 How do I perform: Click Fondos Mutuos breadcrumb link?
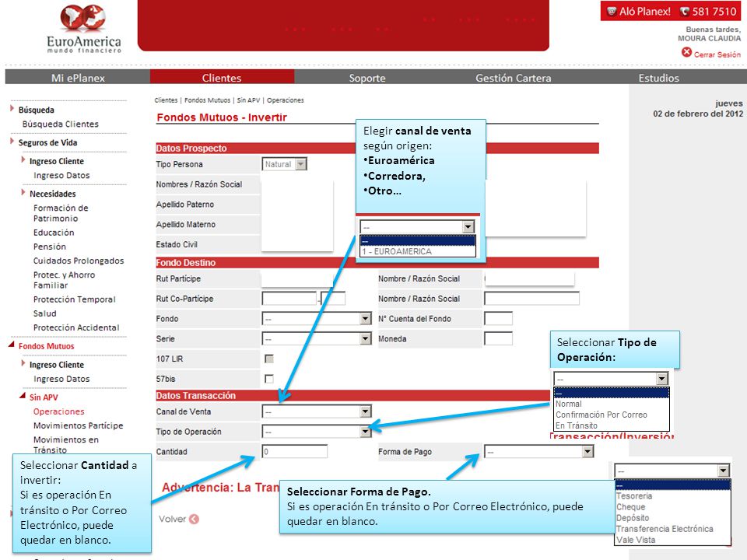(x=207, y=100)
